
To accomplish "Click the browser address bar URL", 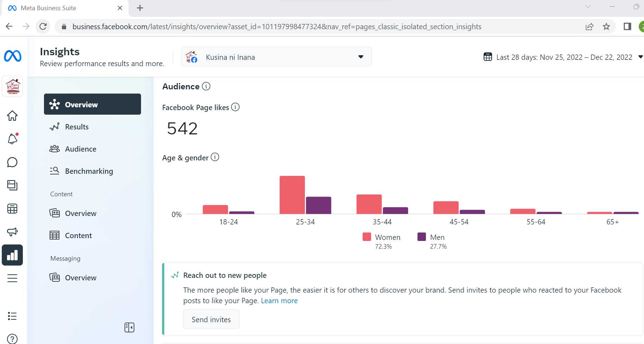I will 276,27.
